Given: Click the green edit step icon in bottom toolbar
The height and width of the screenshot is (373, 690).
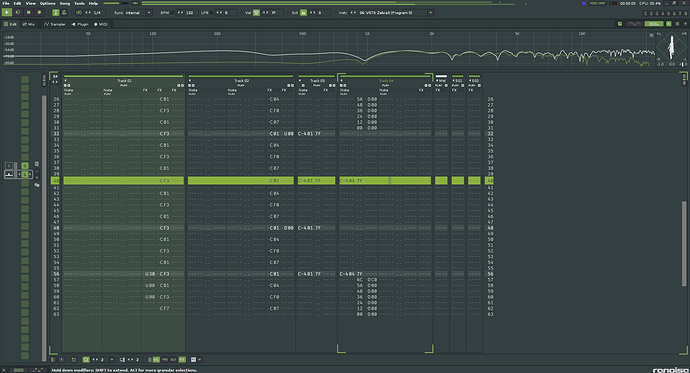Looking at the screenshot, I should 86,360.
